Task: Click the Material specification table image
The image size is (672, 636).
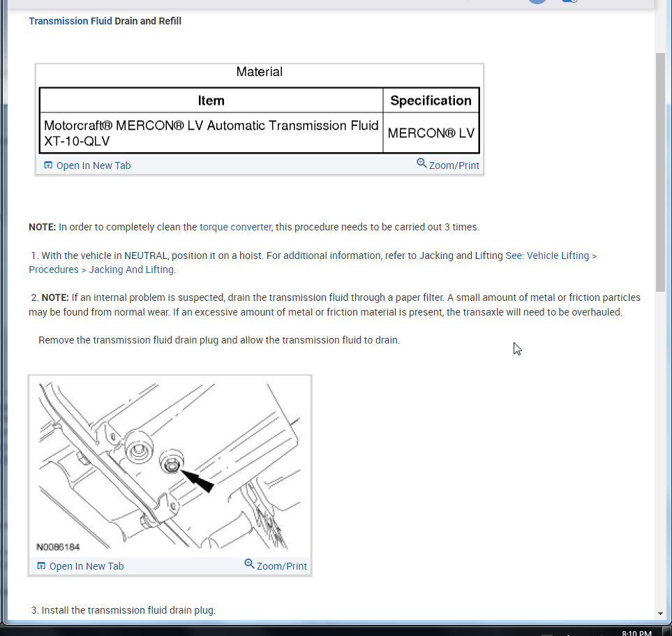Action: (260, 110)
